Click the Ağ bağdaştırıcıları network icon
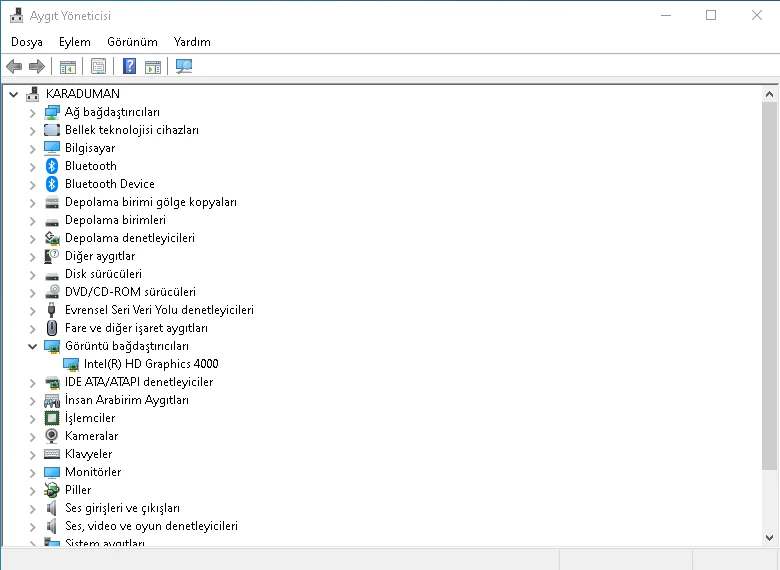This screenshot has width=780, height=570. click(52, 112)
